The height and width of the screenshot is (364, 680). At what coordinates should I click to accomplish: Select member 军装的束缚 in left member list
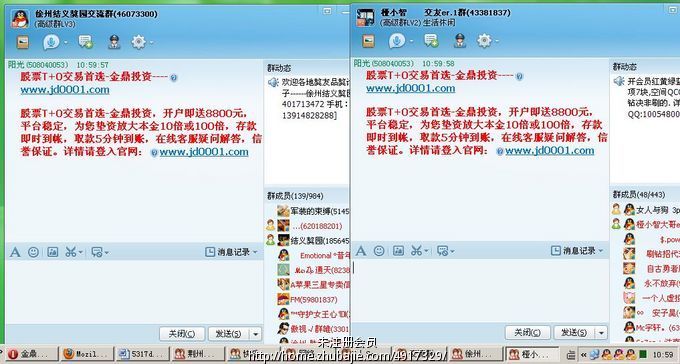click(313, 211)
